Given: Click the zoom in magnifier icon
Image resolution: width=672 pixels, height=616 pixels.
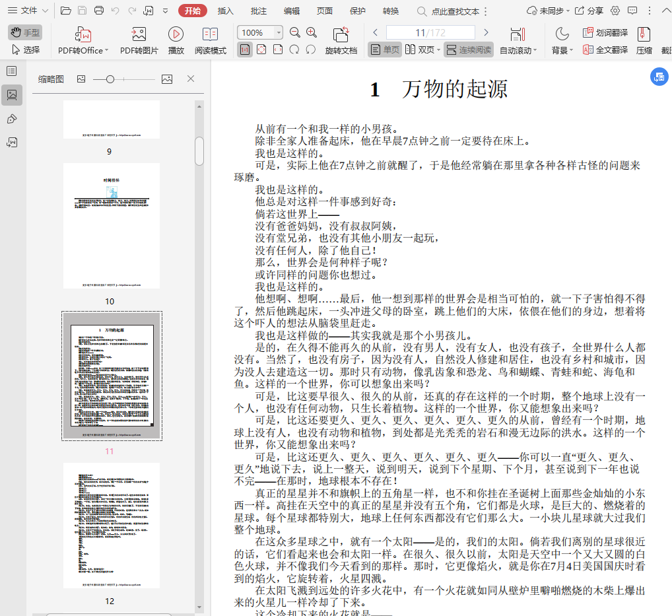Looking at the screenshot, I should point(312,32).
